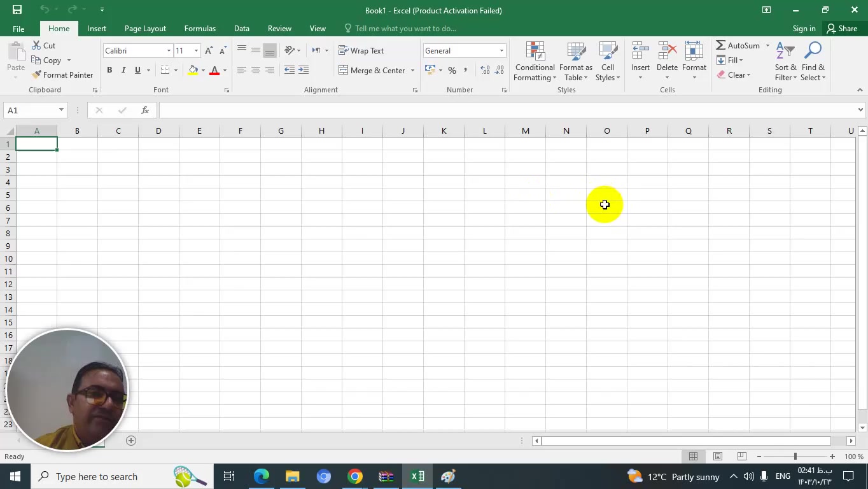Set top vertical alignment
The height and width of the screenshot is (489, 868).
pyautogui.click(x=242, y=50)
